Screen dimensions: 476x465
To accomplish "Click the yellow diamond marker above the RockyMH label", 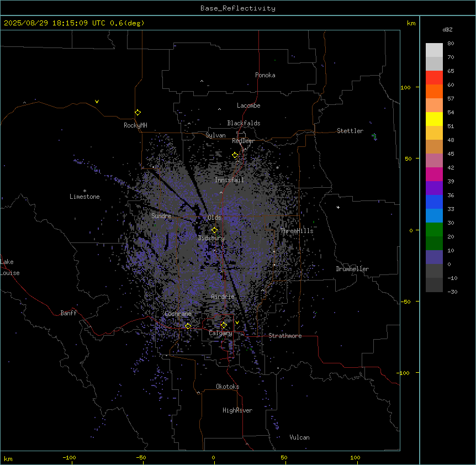I will click(138, 113).
